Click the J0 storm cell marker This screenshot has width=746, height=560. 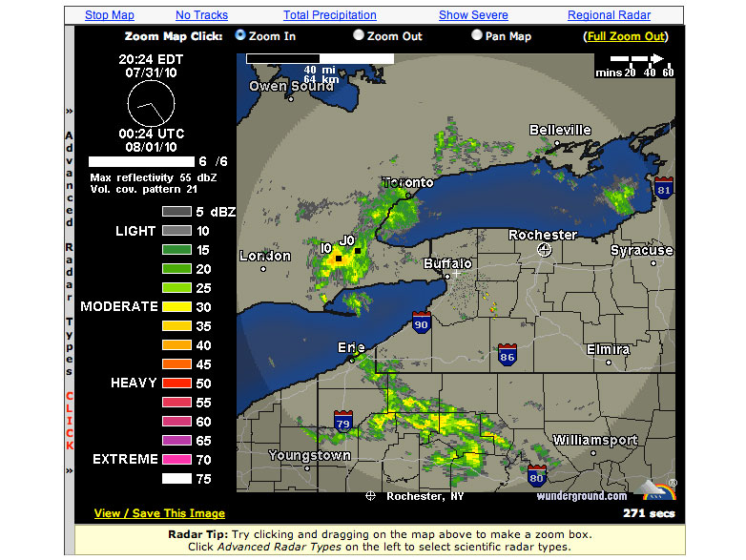[357, 251]
